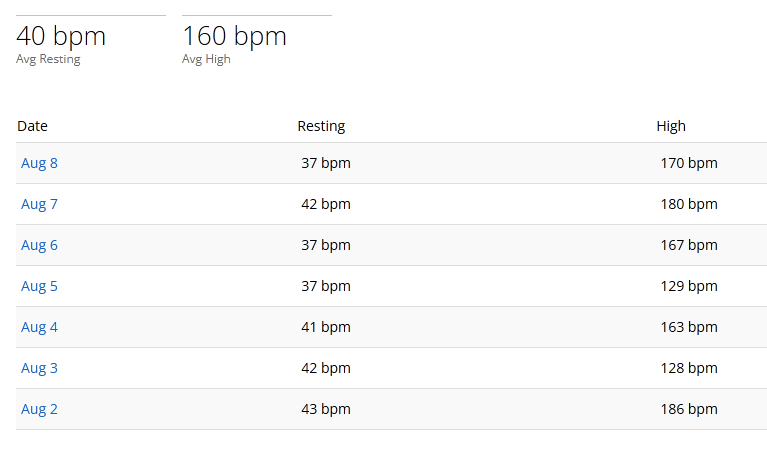
Task: Click the High column header
Action: click(671, 126)
